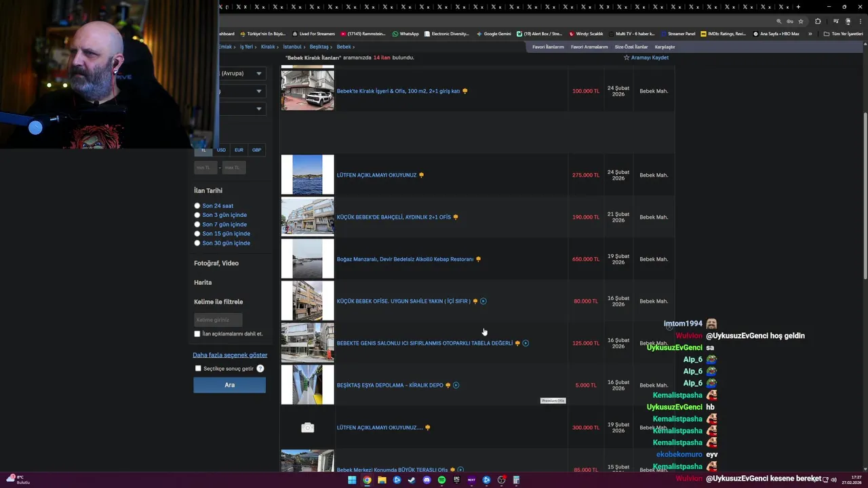Open the browser extensions menu
The image size is (868, 488).
[818, 21]
